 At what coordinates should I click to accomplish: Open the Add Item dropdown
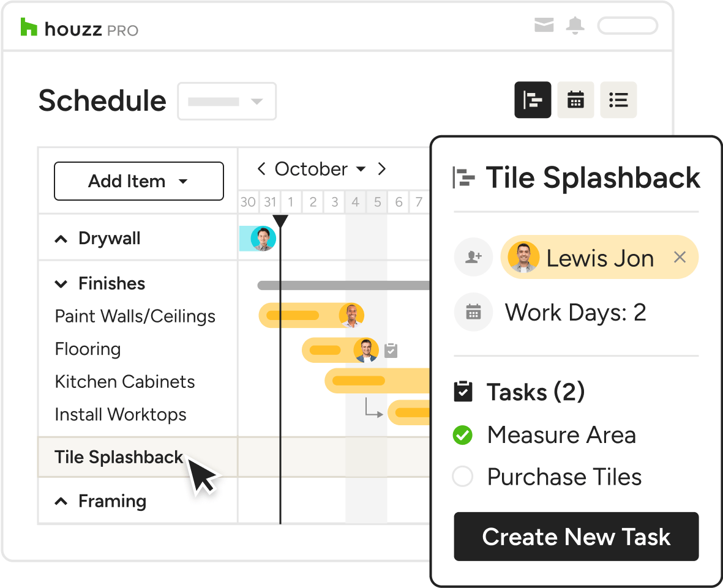[x=139, y=181]
